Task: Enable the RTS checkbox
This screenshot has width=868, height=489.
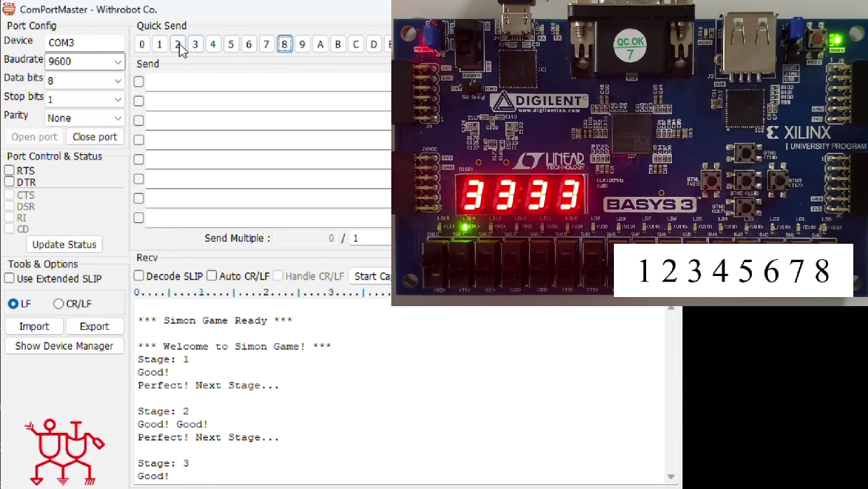Action: click(x=10, y=170)
